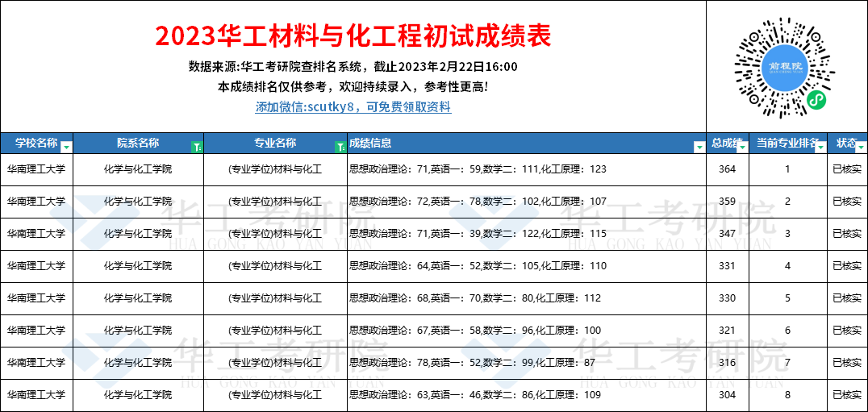Select total score cell 304

(x=728, y=395)
